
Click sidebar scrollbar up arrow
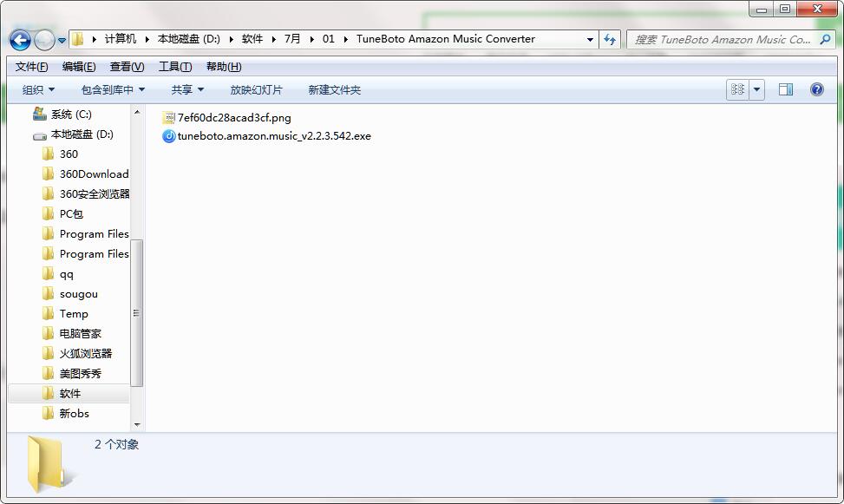(137, 112)
